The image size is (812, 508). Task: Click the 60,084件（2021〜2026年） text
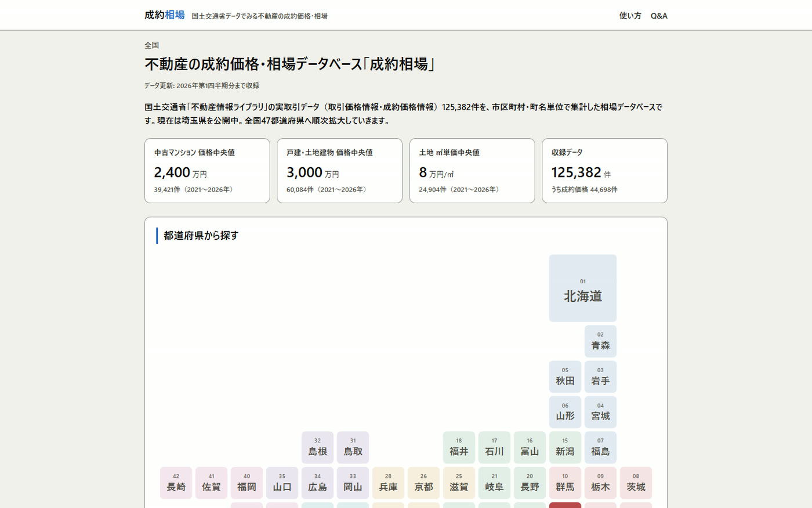coord(328,190)
